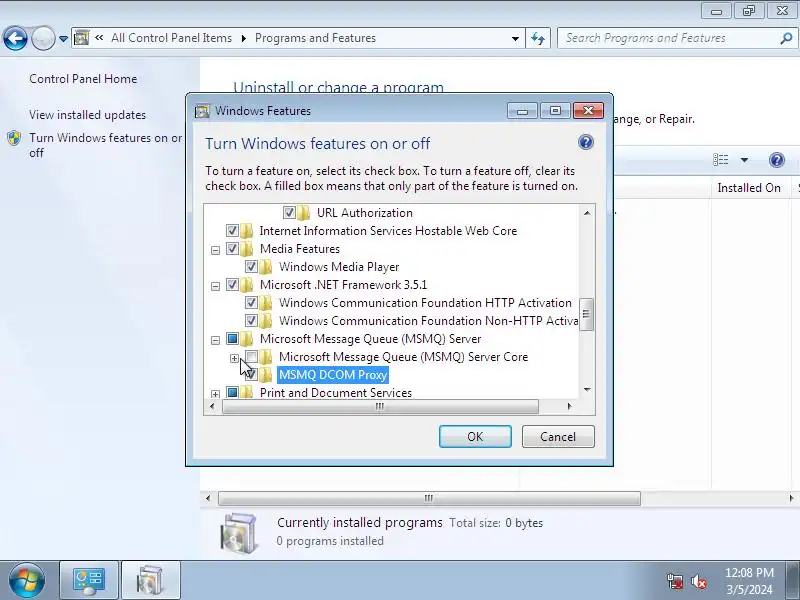The image size is (800, 600).
Task: Click the breadcrumb arrow after All Control Panel Items
Action: (x=243, y=38)
